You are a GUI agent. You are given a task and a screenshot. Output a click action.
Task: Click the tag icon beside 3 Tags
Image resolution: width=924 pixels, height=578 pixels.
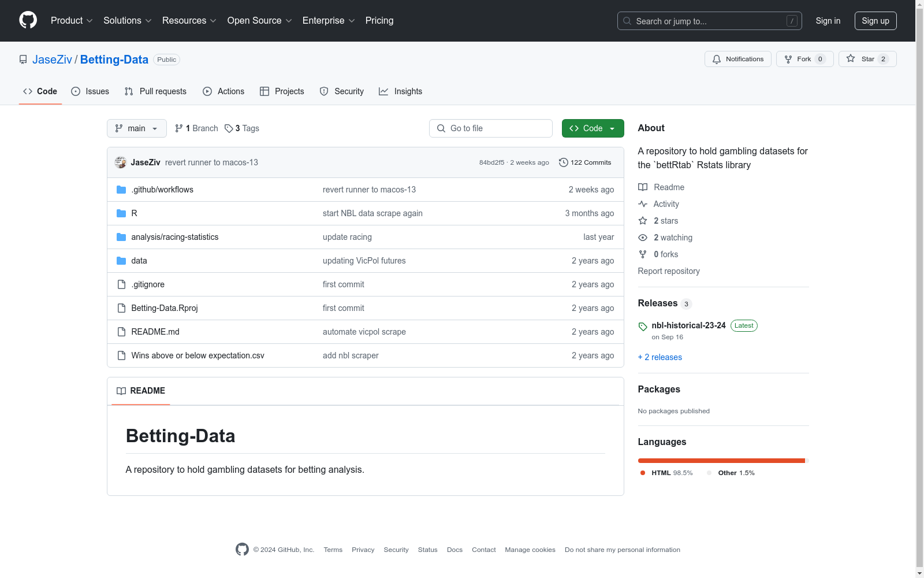point(229,128)
